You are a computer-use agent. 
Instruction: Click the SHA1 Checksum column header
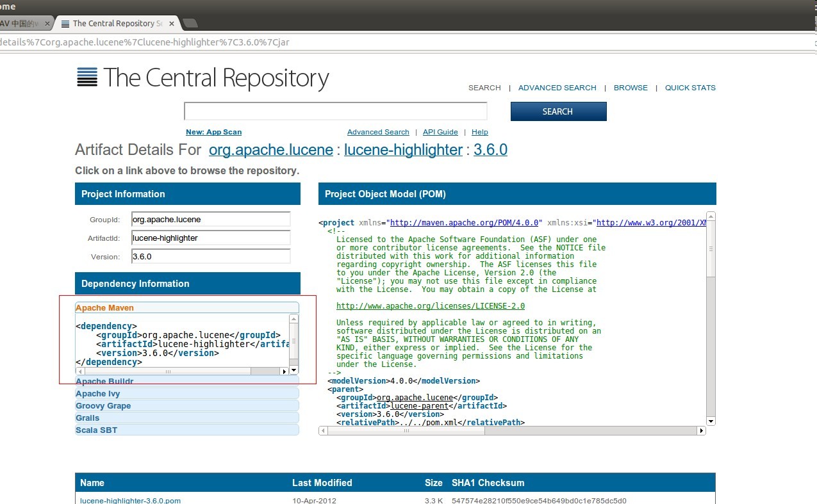(488, 483)
